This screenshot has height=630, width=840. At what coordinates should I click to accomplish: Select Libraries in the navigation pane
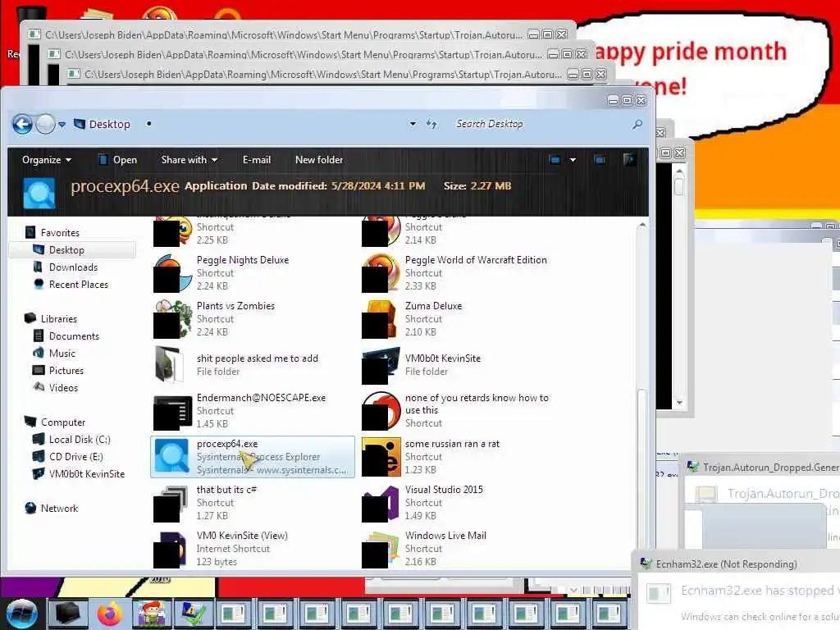[x=52, y=319]
